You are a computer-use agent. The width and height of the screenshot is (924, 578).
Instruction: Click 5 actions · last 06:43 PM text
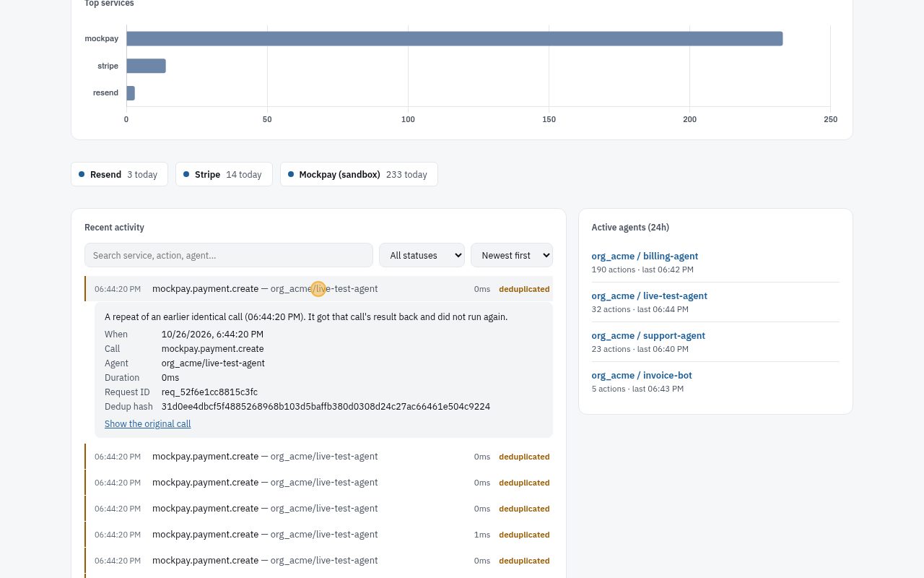point(637,389)
